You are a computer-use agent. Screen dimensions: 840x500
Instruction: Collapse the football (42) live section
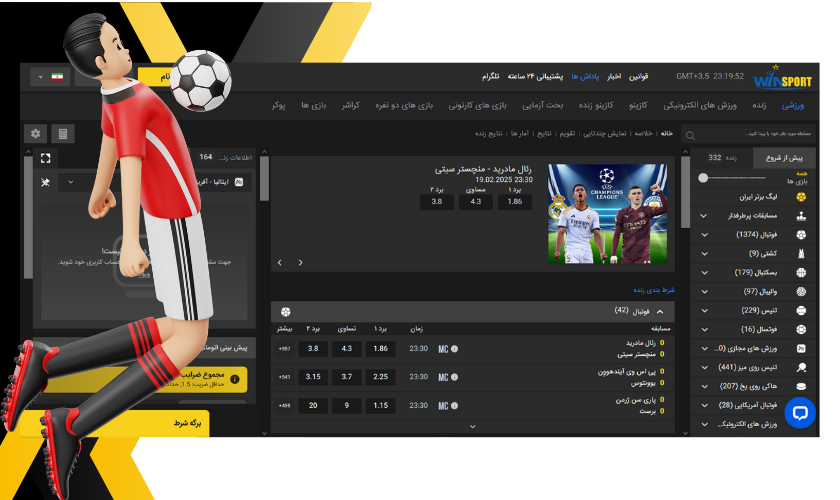coord(660,312)
